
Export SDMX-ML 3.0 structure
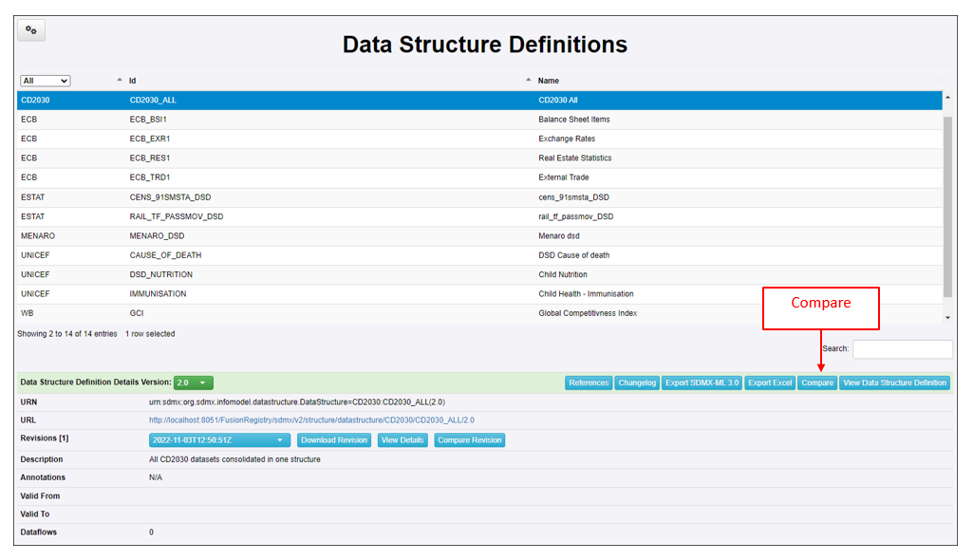pyautogui.click(x=702, y=383)
